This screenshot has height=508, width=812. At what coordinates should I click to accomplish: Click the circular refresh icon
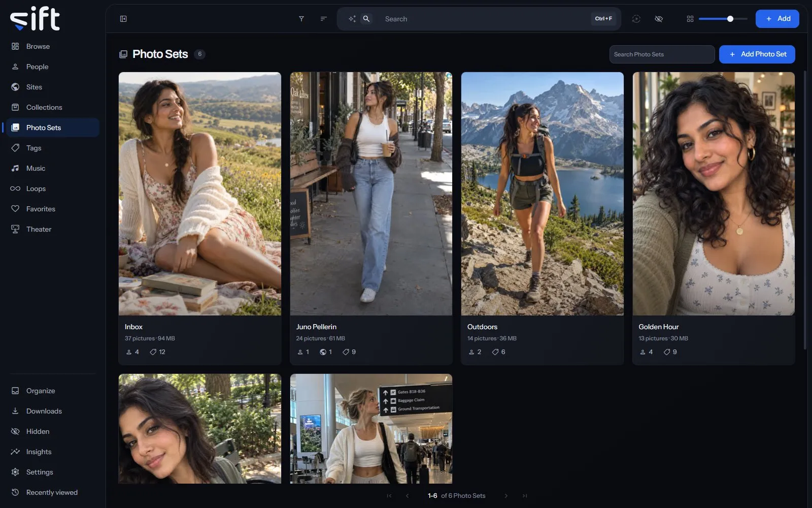click(x=636, y=19)
